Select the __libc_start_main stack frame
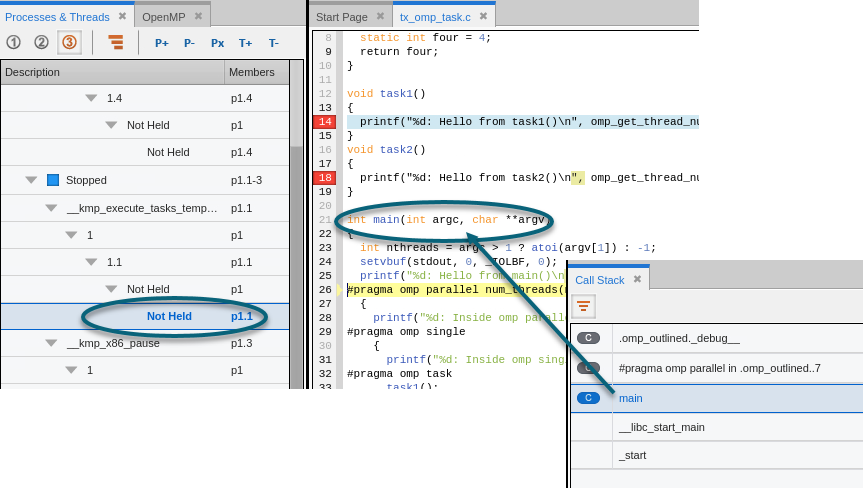The image size is (863, 488). click(x=661, y=427)
